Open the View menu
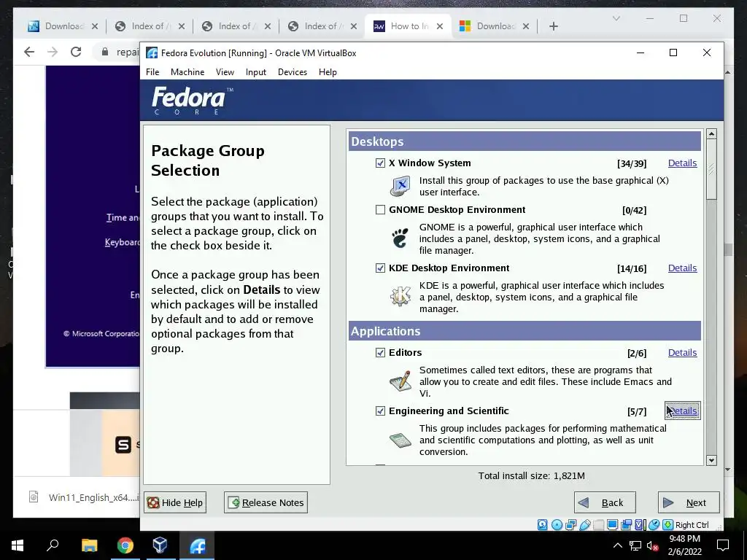Screen dimensions: 747x560 (225, 72)
